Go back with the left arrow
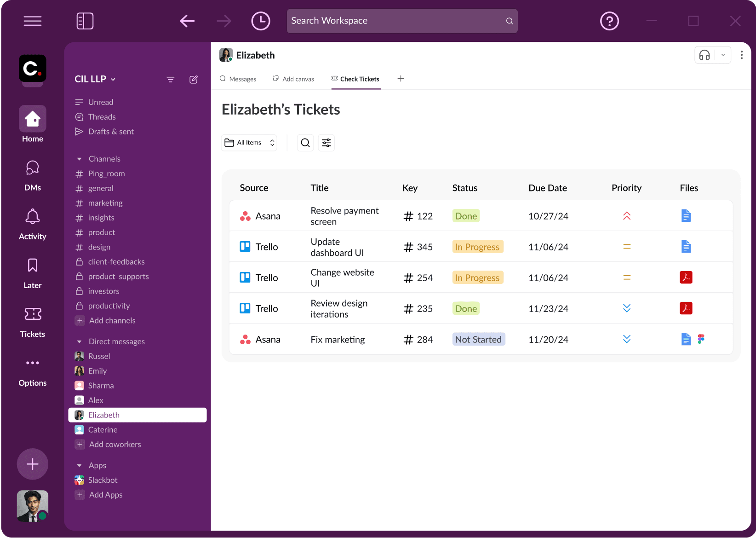This screenshot has height=538, width=756. (x=187, y=21)
